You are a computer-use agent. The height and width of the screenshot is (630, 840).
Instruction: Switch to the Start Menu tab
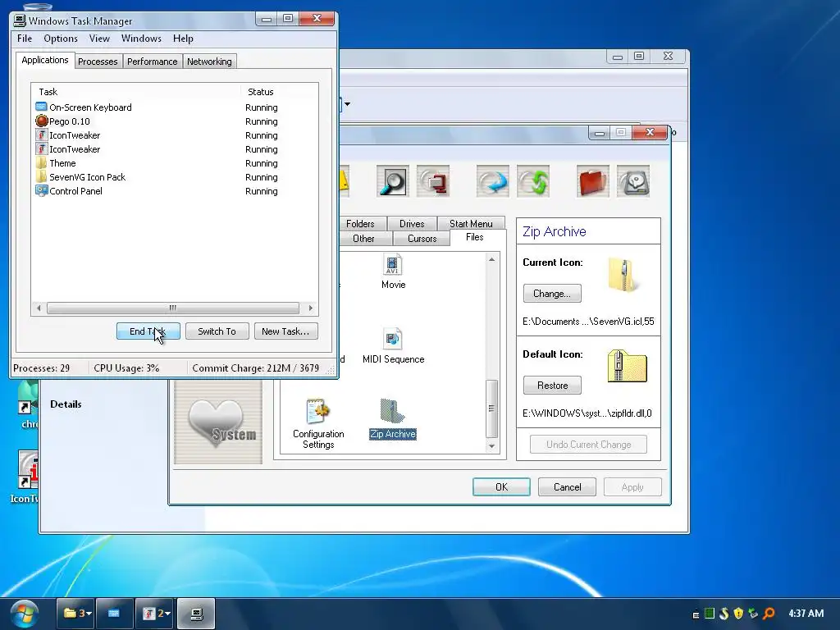click(471, 223)
